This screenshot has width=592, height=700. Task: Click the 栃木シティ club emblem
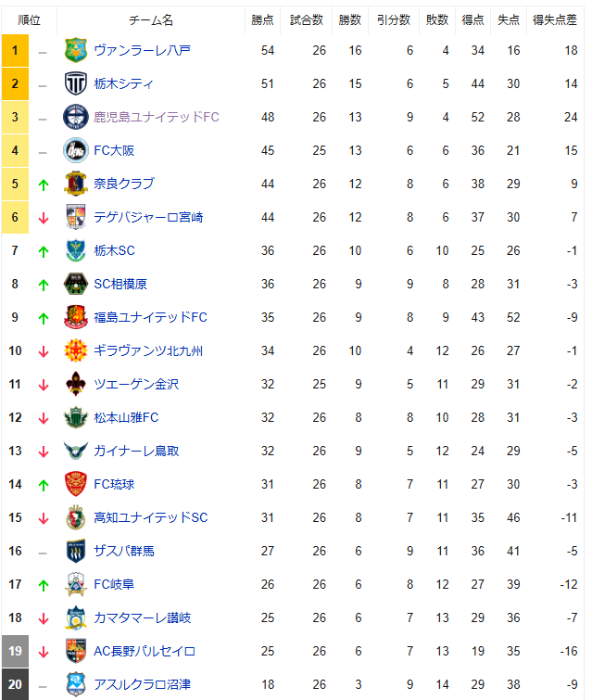75,83
